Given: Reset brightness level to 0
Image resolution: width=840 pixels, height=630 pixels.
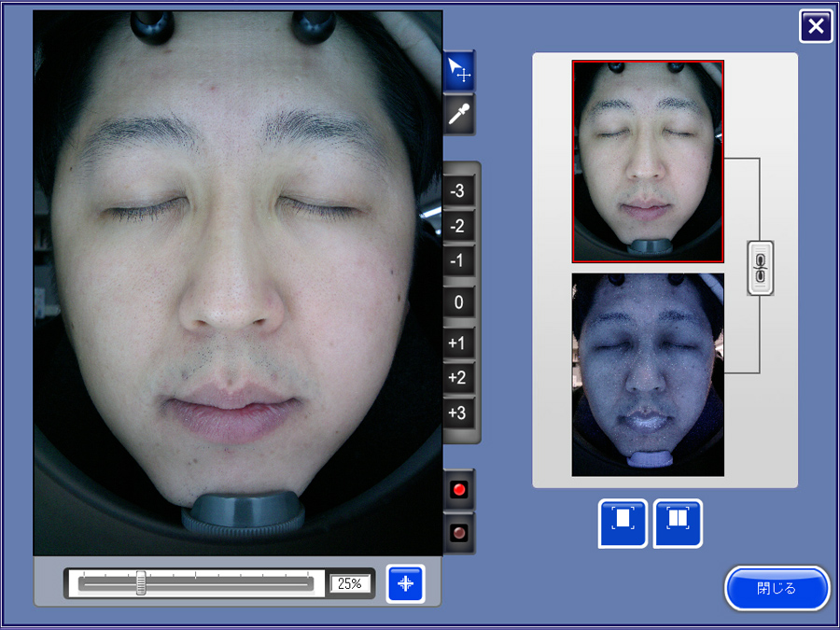Looking at the screenshot, I should coord(458,302).
